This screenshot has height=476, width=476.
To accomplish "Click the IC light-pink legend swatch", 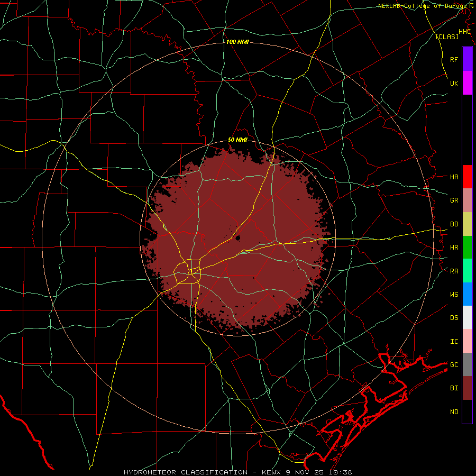I will [x=467, y=341].
